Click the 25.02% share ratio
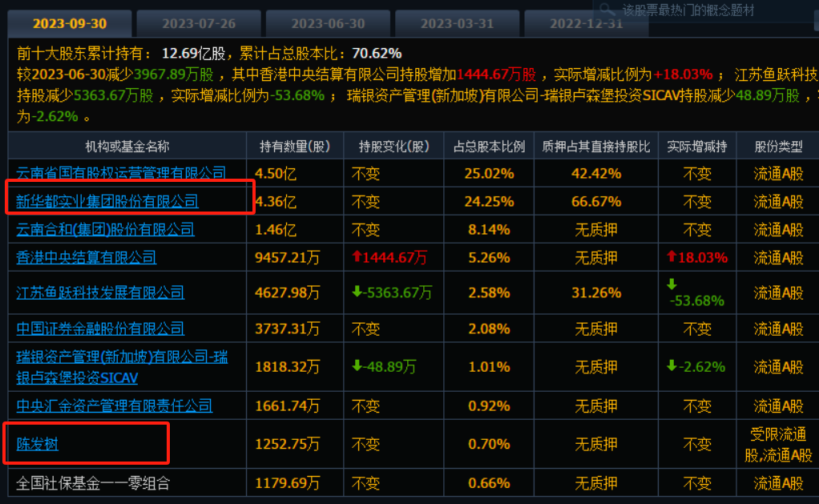Viewport: 819px width, 504px height. click(x=489, y=173)
